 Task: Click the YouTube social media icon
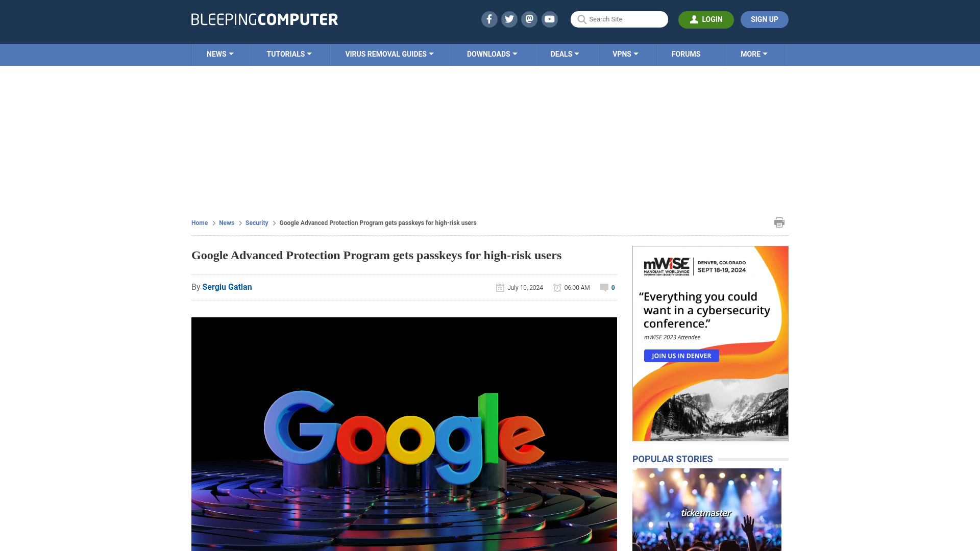[x=549, y=19]
